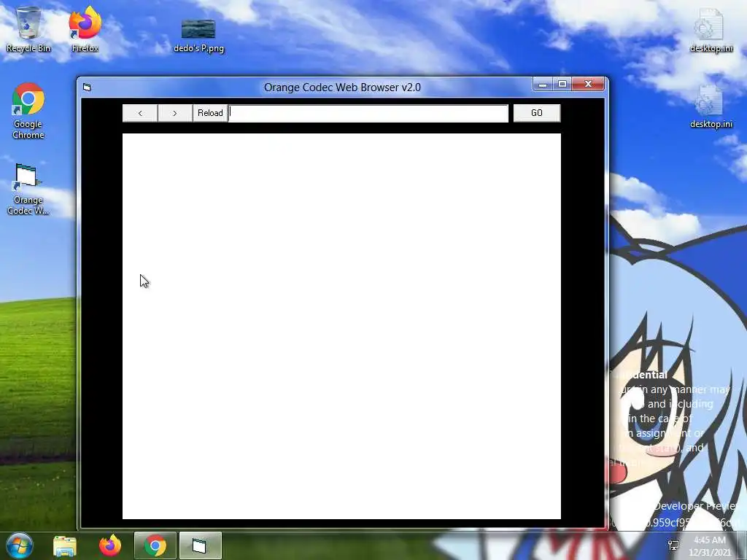Click the network tray icon
This screenshot has height=560, width=747.
click(x=673, y=545)
